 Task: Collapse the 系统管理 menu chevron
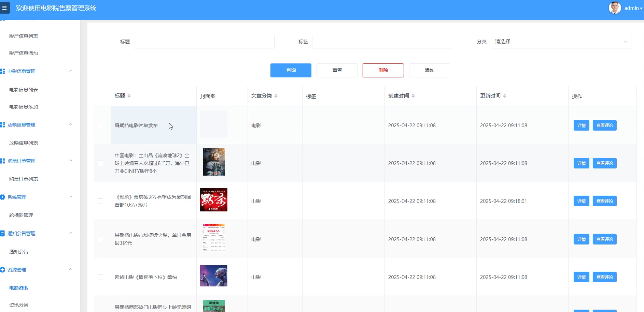pos(71,197)
